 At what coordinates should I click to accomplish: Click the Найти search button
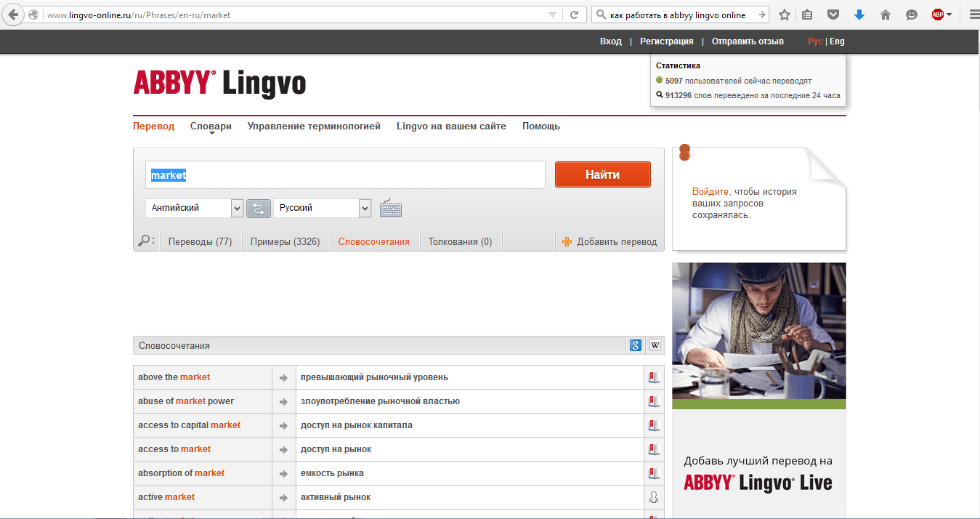(603, 174)
